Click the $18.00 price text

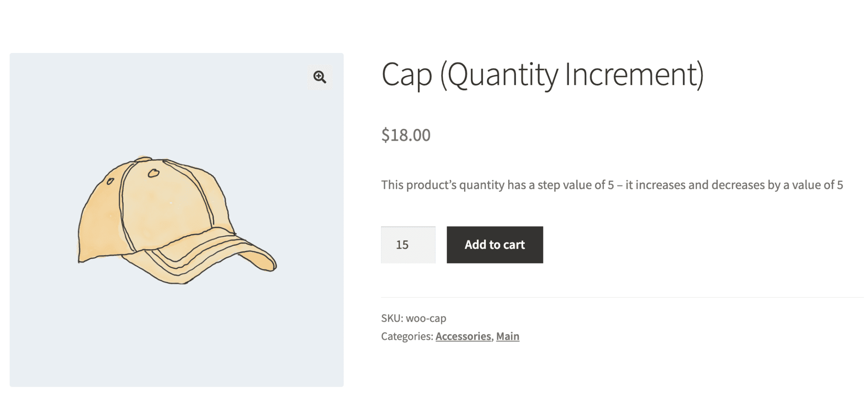pos(405,134)
